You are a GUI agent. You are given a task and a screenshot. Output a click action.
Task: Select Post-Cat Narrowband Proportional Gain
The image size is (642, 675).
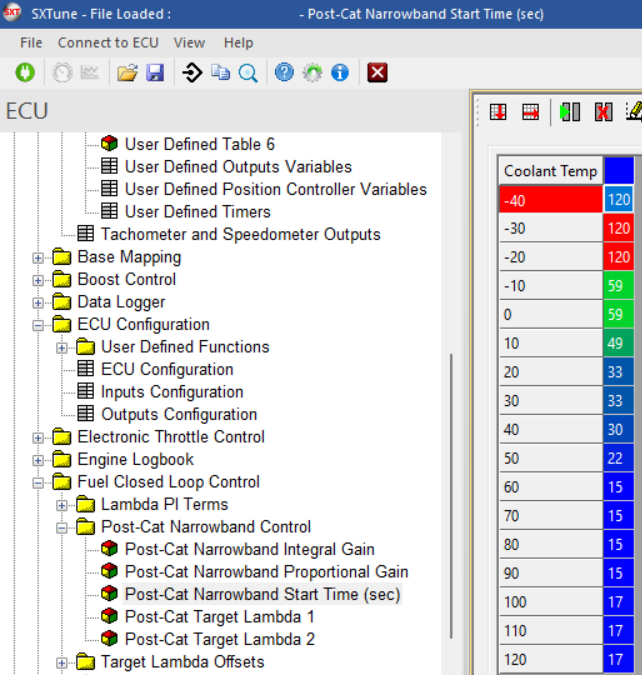click(266, 572)
